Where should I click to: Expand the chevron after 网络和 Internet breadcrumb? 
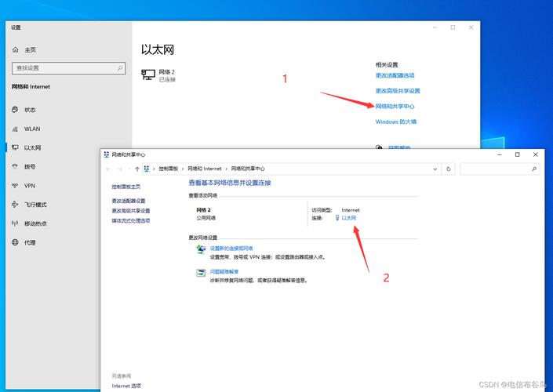click(x=227, y=169)
